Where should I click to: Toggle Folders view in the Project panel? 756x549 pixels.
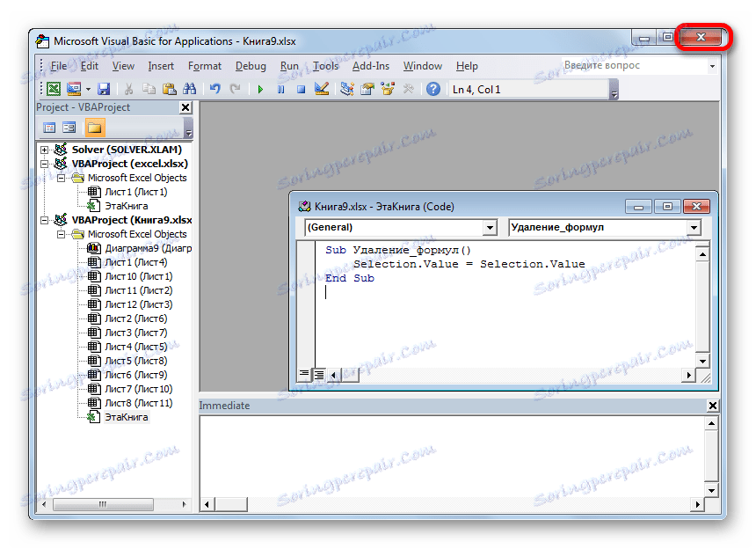point(95,128)
